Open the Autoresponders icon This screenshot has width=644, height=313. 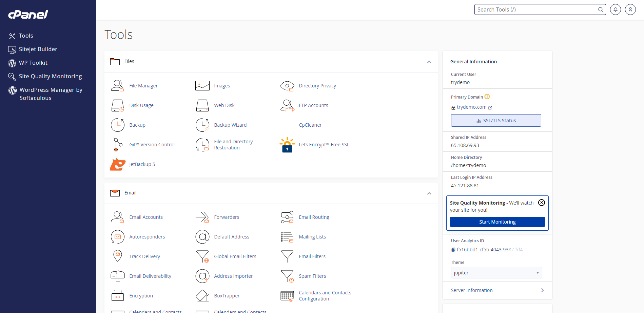(x=117, y=237)
